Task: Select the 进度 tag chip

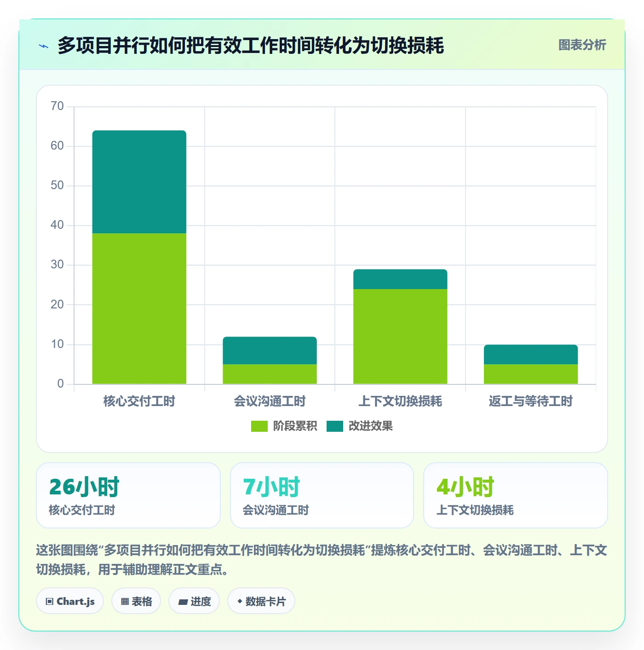Action: [194, 601]
